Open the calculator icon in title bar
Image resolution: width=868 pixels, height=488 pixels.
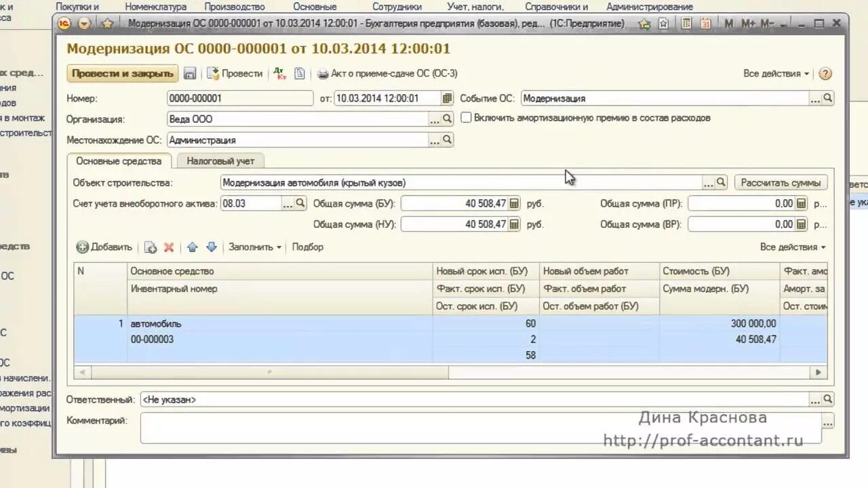(x=687, y=23)
